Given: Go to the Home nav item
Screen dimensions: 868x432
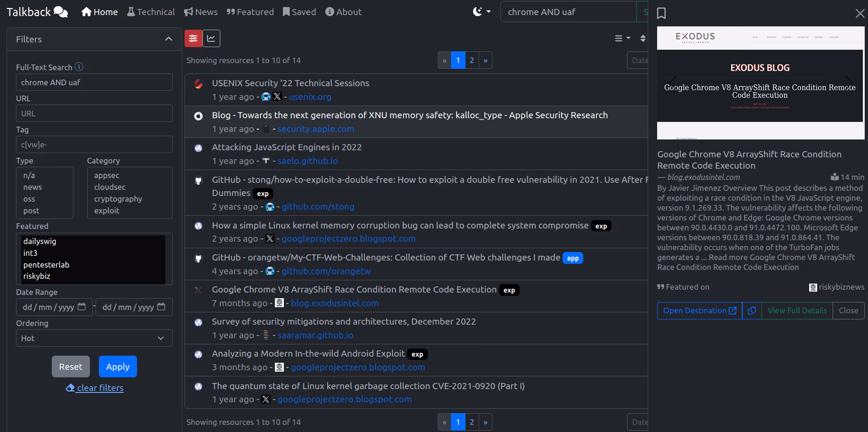Looking at the screenshot, I should (x=99, y=12).
